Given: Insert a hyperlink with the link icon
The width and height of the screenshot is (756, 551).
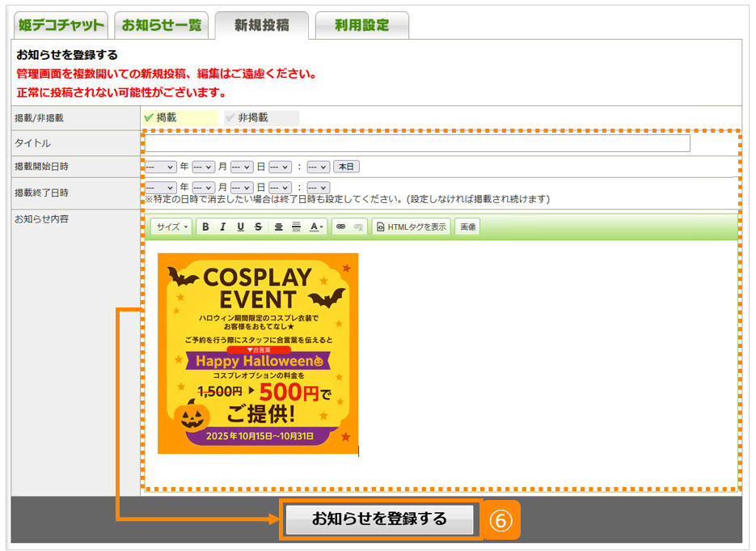Looking at the screenshot, I should (x=340, y=227).
